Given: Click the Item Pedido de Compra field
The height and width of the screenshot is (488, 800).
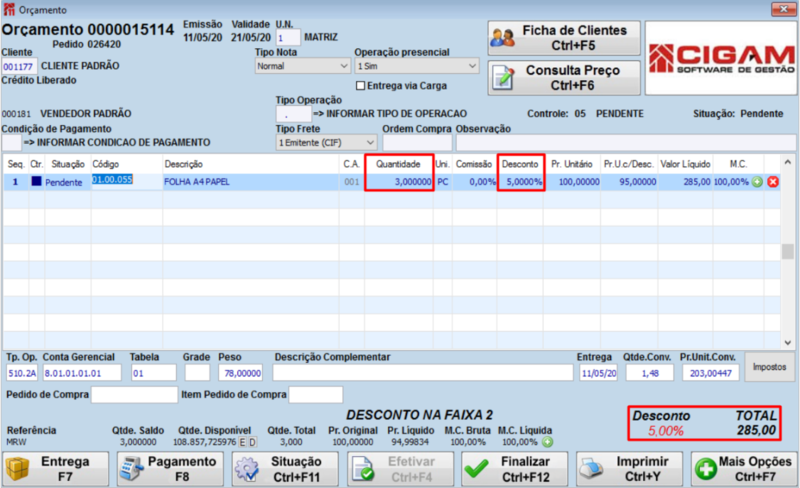Looking at the screenshot, I should click(x=316, y=395).
